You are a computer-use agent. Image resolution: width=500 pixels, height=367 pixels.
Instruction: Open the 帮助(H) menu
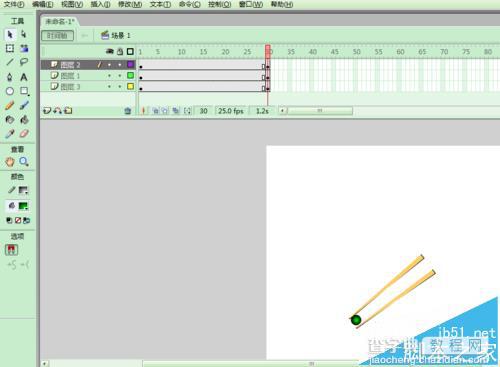pyautogui.click(x=282, y=4)
